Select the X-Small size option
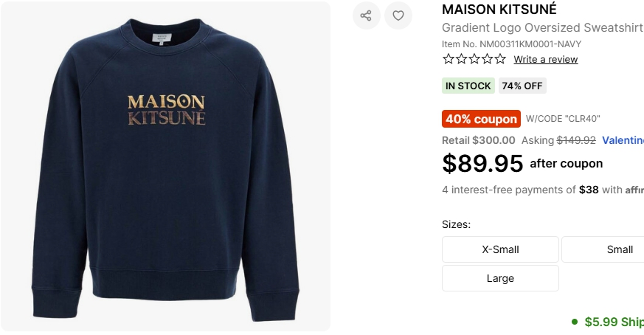 pos(500,249)
